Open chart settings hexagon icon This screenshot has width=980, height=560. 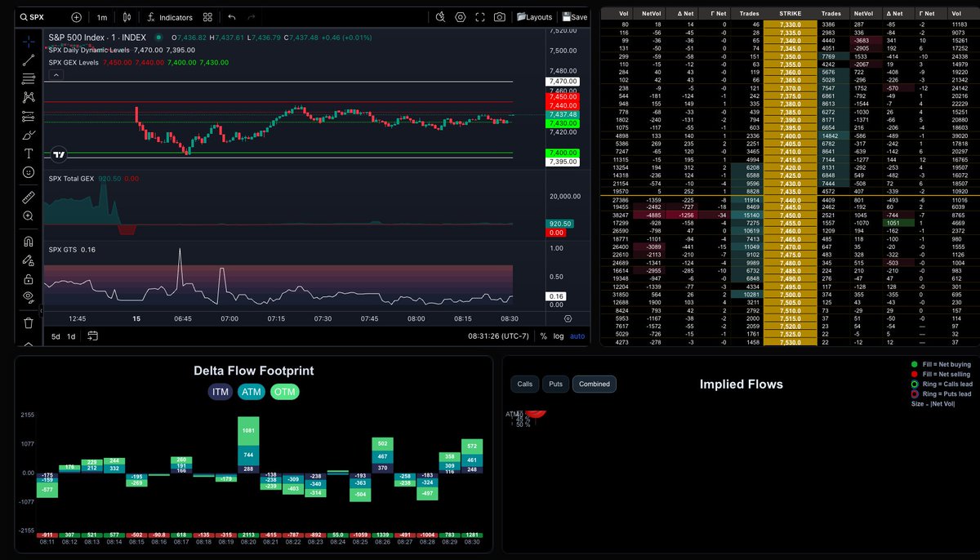(x=461, y=16)
